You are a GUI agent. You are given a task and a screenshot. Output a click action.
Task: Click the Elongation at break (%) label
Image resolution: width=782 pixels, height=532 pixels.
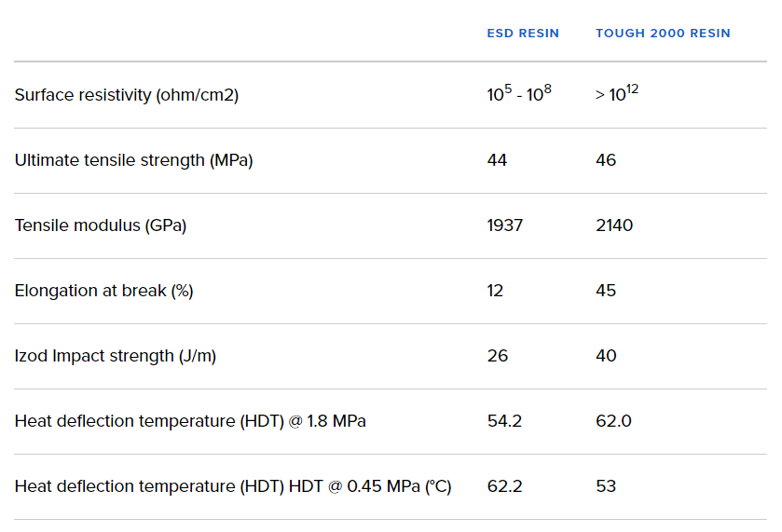click(103, 291)
